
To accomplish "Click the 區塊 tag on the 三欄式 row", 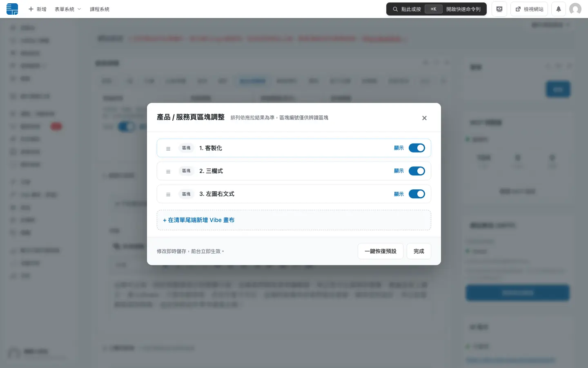I will 186,171.
